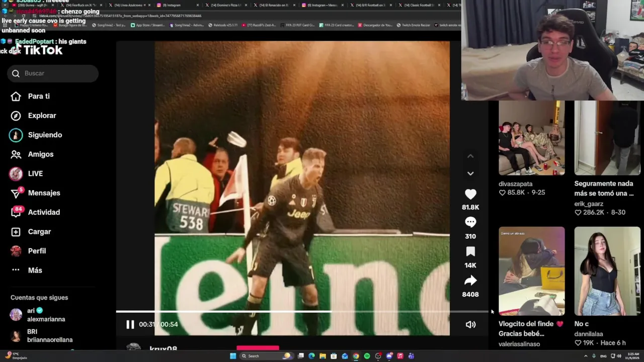Open the Vlogcito del finde video thumbnail
Image resolution: width=644 pixels, height=362 pixels.
(x=531, y=271)
